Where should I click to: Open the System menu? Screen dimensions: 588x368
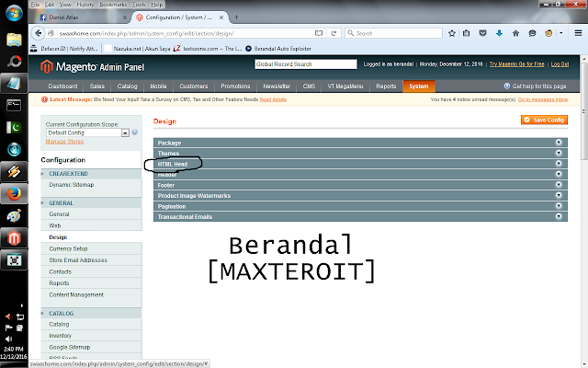pyautogui.click(x=419, y=86)
